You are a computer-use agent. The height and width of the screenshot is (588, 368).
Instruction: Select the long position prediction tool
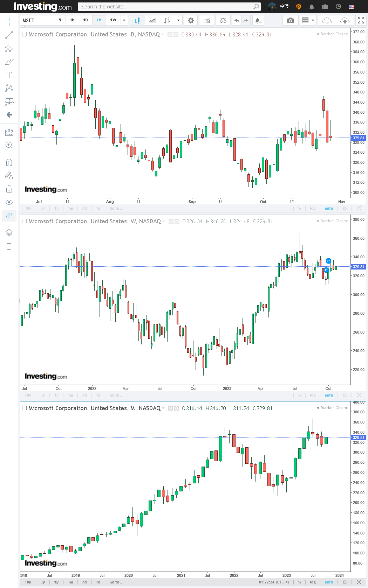[x=9, y=101]
